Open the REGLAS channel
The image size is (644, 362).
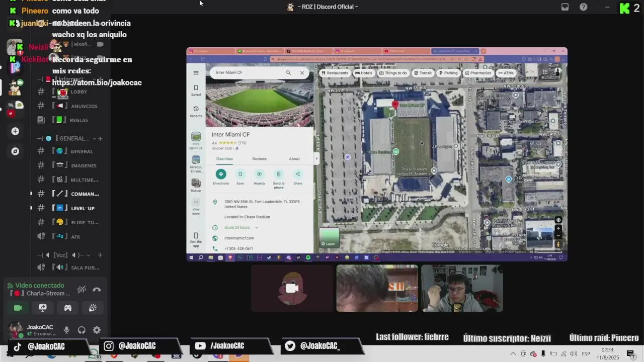[x=70, y=120]
